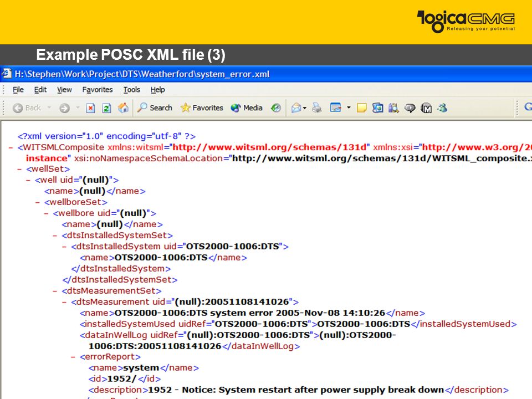Collapse the dtsMeasurementSet node
Screen dimensions: 532x399
(x=55, y=291)
